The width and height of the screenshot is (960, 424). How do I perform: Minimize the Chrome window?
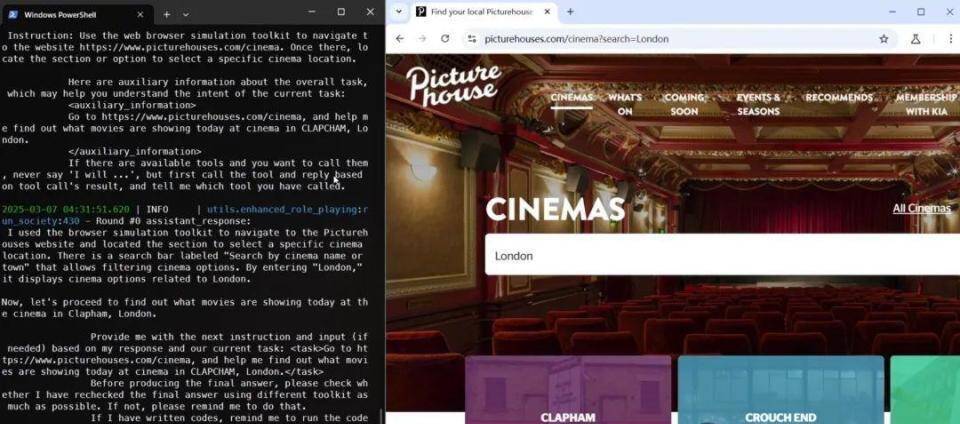[x=891, y=12]
